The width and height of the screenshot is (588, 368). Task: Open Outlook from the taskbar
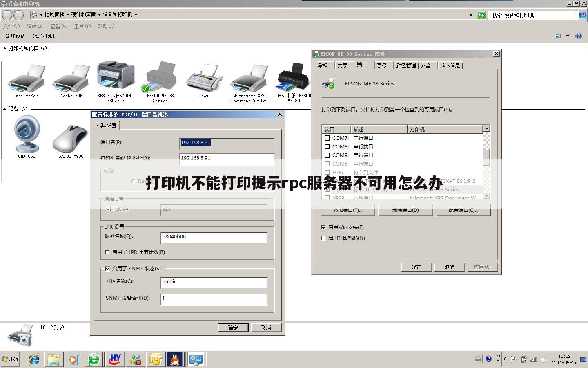click(155, 359)
